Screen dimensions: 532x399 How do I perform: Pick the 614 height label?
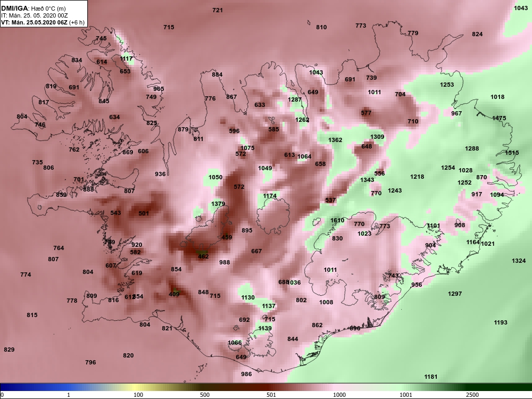102,62
